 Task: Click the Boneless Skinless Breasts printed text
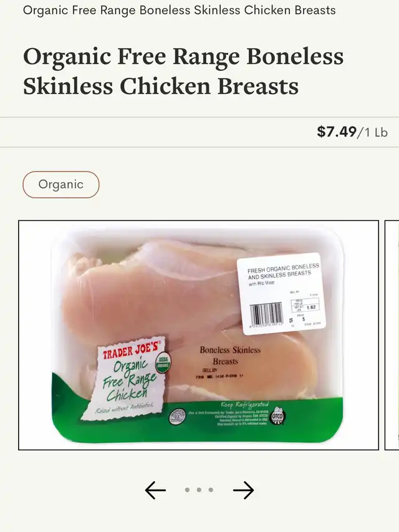pyautogui.click(x=229, y=355)
